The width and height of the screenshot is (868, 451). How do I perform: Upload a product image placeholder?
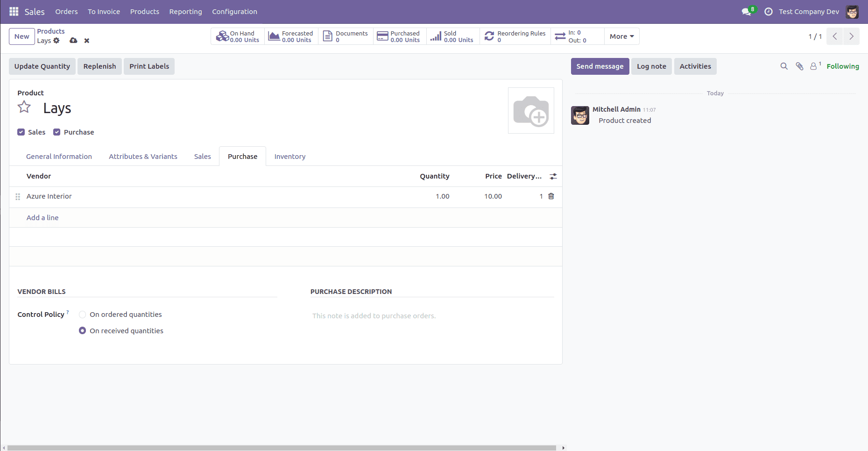pyautogui.click(x=531, y=111)
